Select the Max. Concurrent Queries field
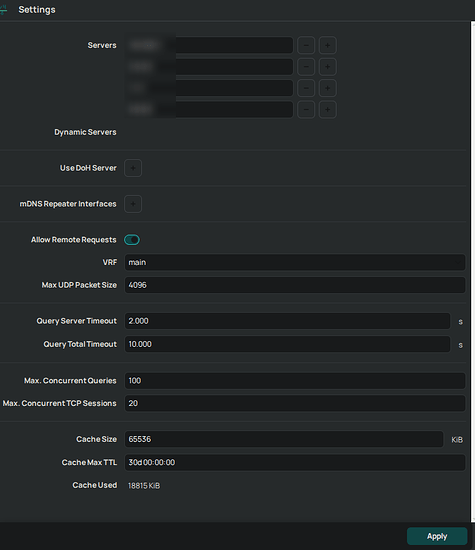This screenshot has width=475, height=550. (x=295, y=381)
